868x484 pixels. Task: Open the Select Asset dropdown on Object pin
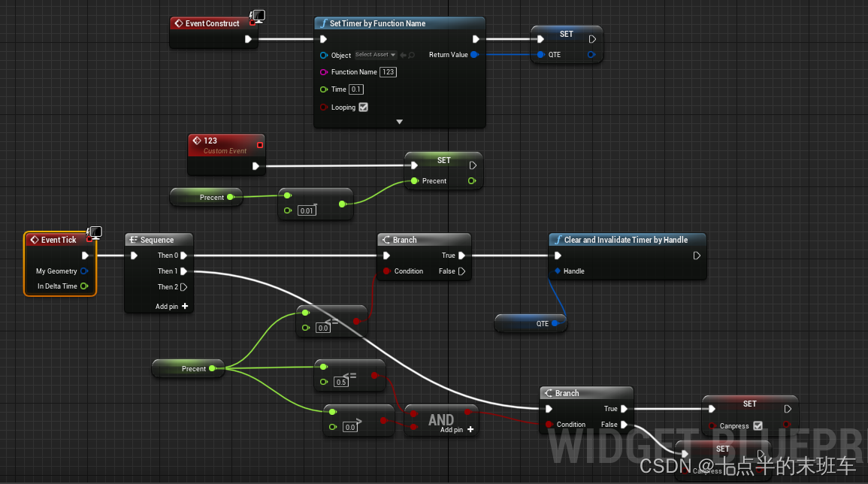point(374,54)
